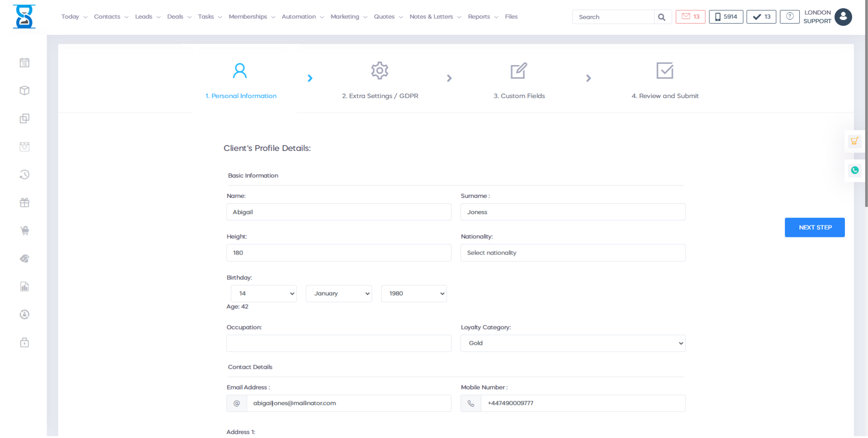The height and width of the screenshot is (438, 868).
Task: Open the Memberships menu
Action: point(251,17)
